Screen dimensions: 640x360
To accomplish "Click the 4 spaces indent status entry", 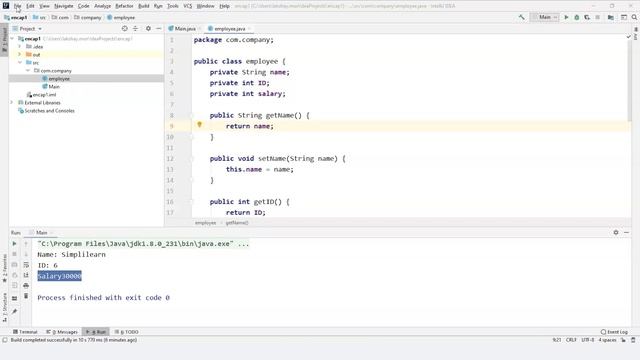I will coord(607,340).
